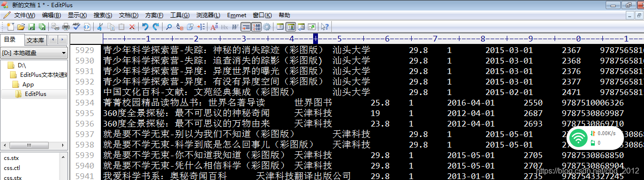Click the Go to Line icon
Screen dimensions: 644x180
(x=201, y=27)
